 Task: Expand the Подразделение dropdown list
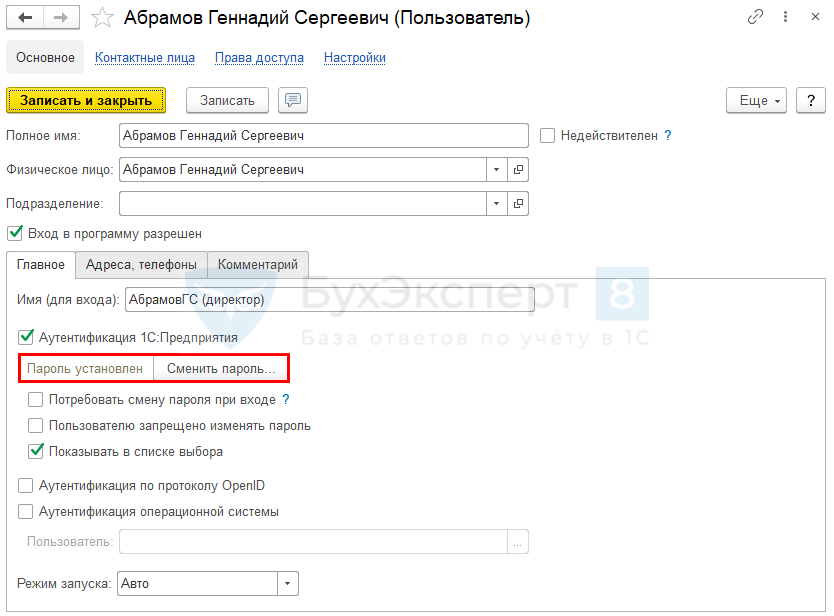click(497, 204)
